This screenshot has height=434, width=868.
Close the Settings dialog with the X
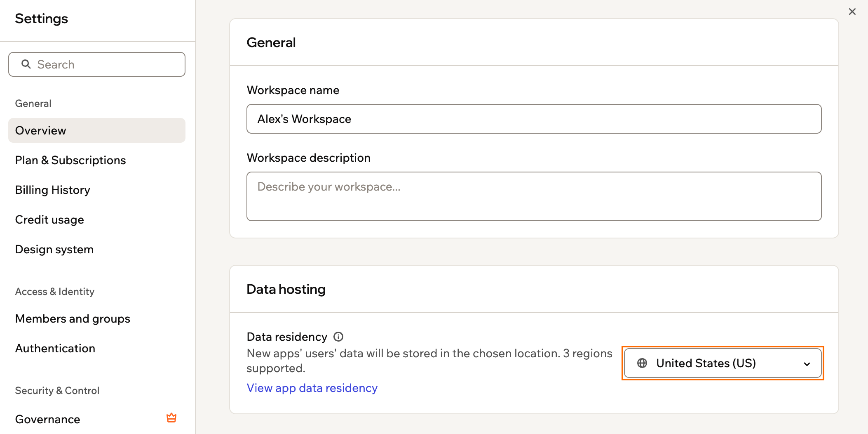point(852,12)
